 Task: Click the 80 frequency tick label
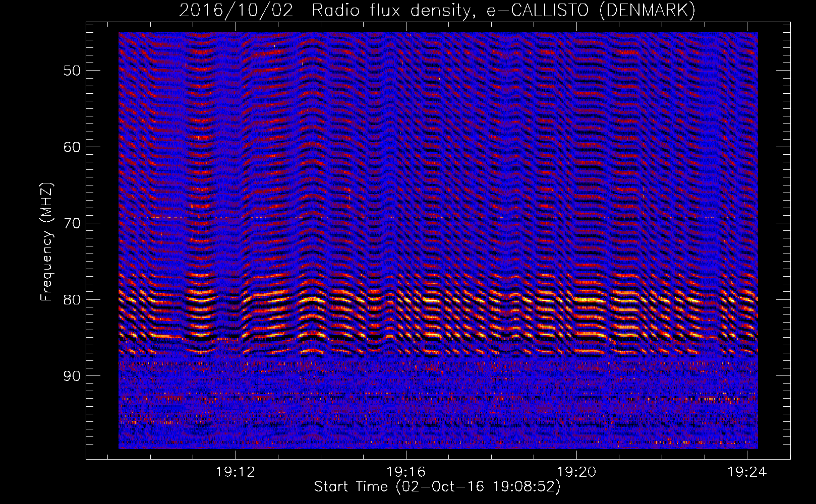pos(72,300)
